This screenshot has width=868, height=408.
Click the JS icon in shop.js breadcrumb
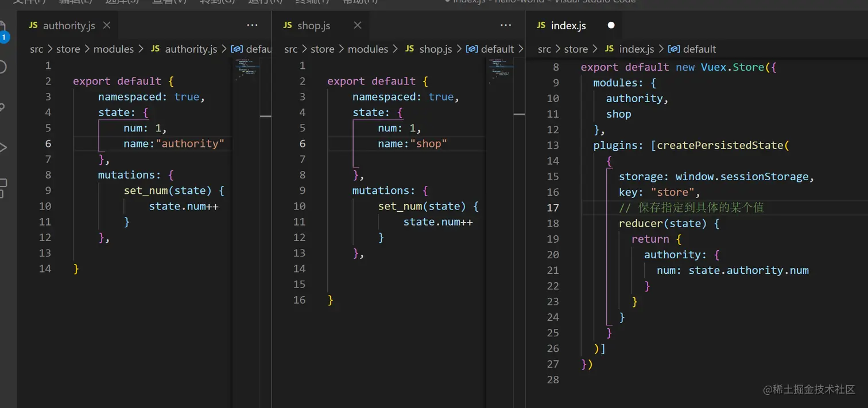[x=410, y=49]
